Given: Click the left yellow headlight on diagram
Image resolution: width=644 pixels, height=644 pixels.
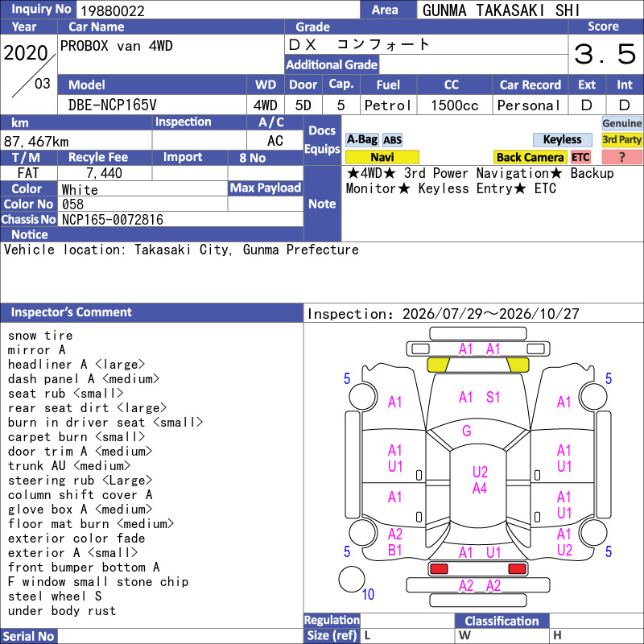Looking at the screenshot, I should [438, 365].
